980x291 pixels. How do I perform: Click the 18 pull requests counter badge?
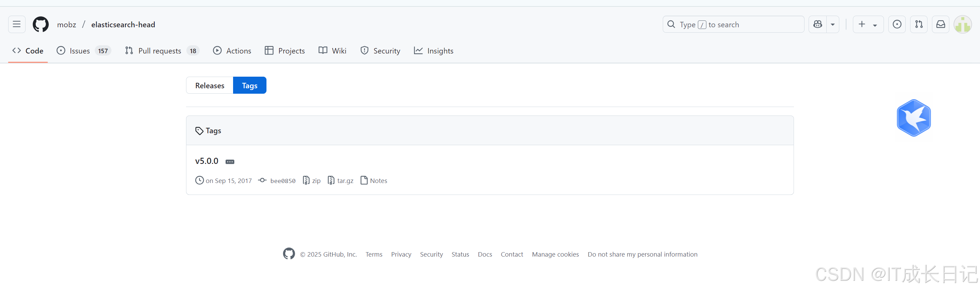coord(193,51)
